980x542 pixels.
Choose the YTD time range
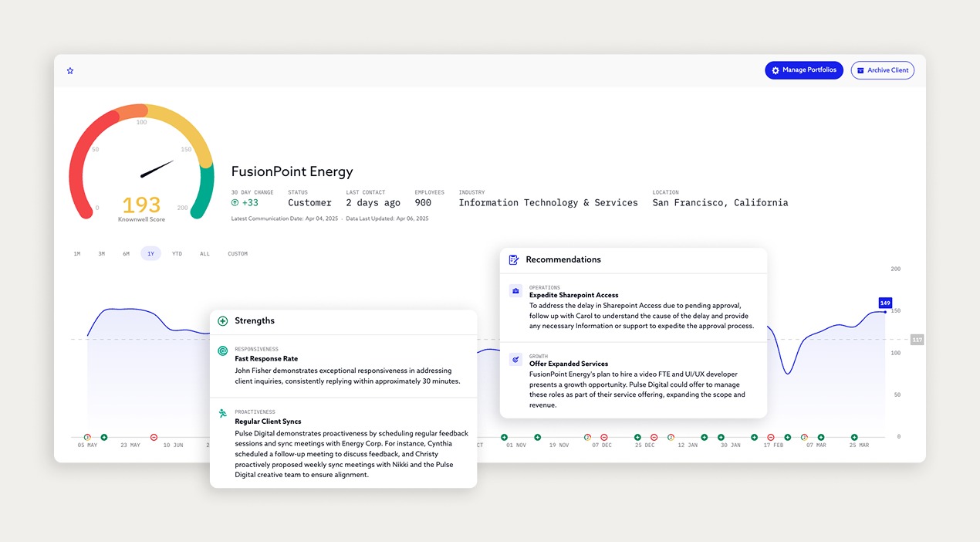(177, 254)
